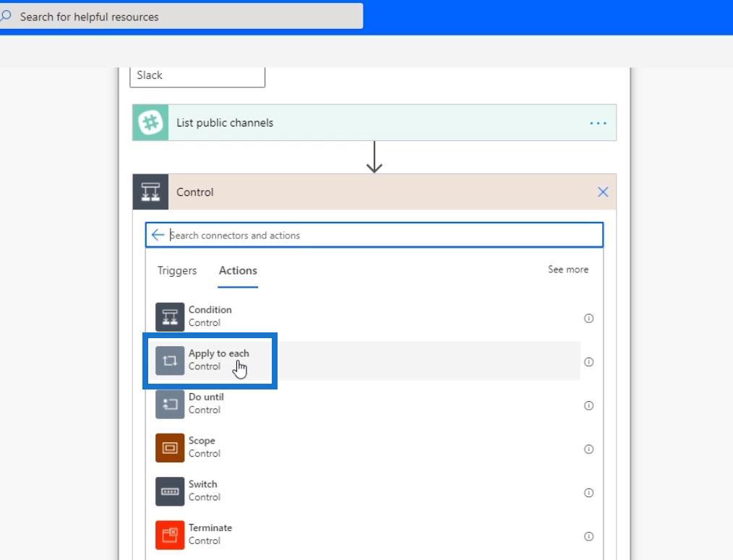The height and width of the screenshot is (560, 733).
Task: Click the Condition action label
Action: click(210, 309)
